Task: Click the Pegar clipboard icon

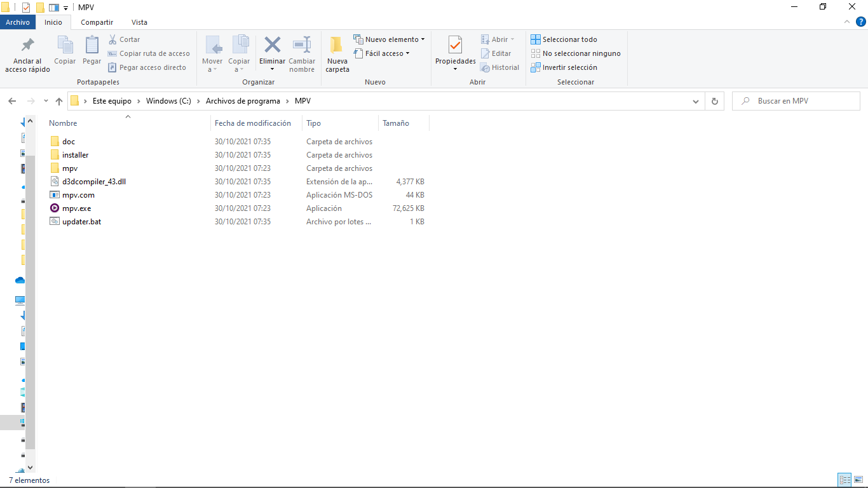Action: pos(92,47)
